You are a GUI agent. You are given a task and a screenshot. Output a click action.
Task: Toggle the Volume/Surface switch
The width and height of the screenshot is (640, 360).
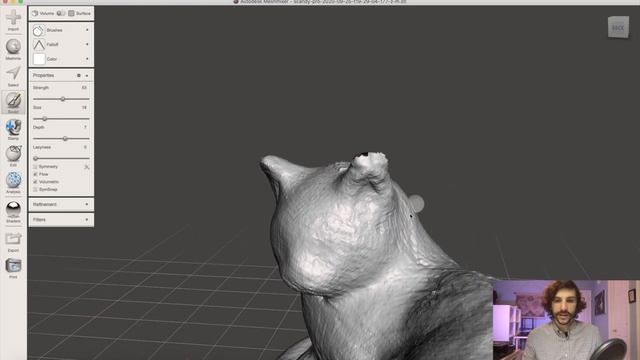coord(60,13)
